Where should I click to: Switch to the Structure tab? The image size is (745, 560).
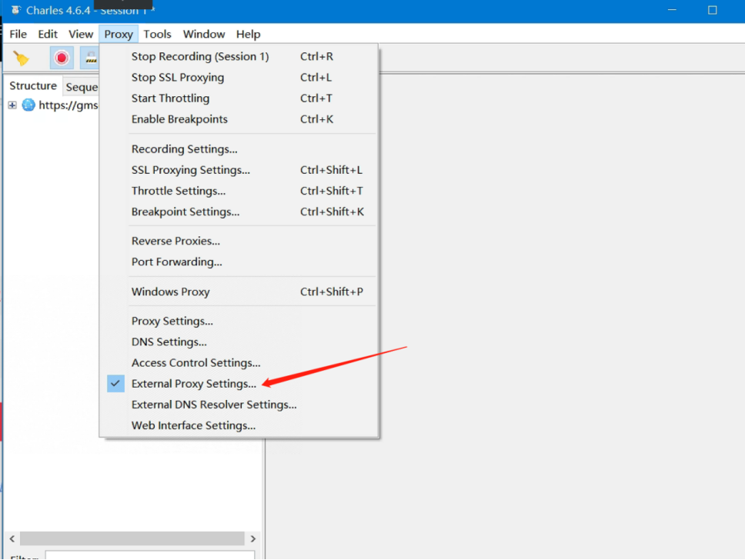[x=33, y=86]
